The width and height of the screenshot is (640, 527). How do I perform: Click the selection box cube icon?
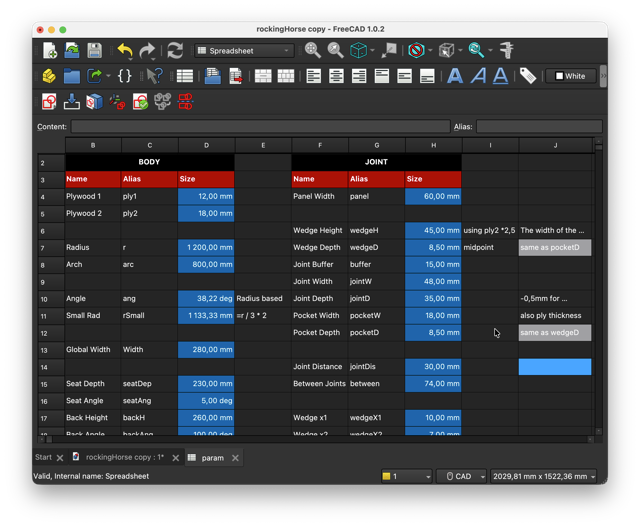446,50
